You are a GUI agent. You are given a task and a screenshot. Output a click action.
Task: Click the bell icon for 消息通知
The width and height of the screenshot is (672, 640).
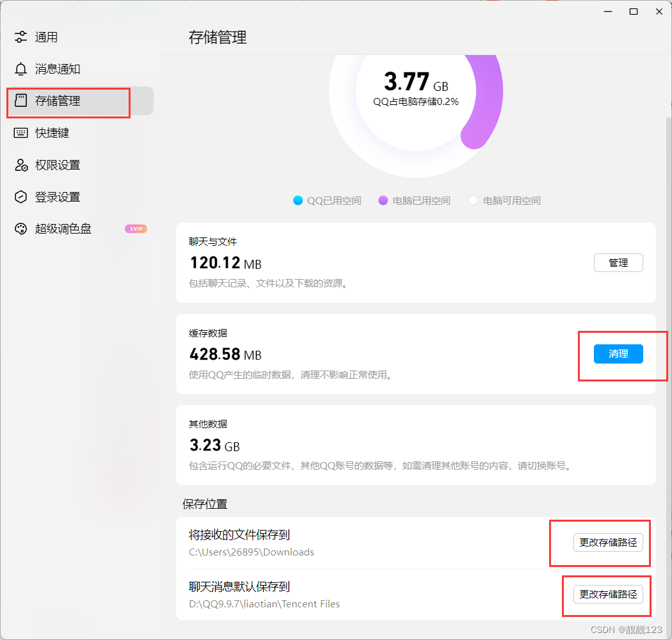click(20, 69)
